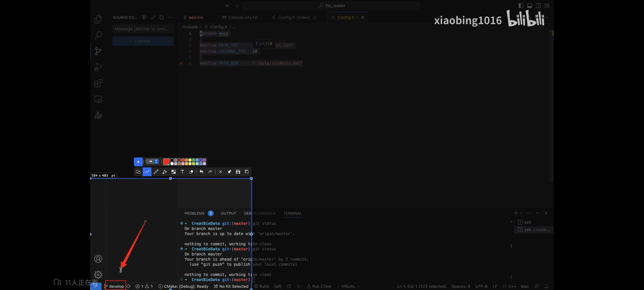The width and height of the screenshot is (644, 290).
Task: Toggle breakpoint on line 6
Action: tap(181, 63)
